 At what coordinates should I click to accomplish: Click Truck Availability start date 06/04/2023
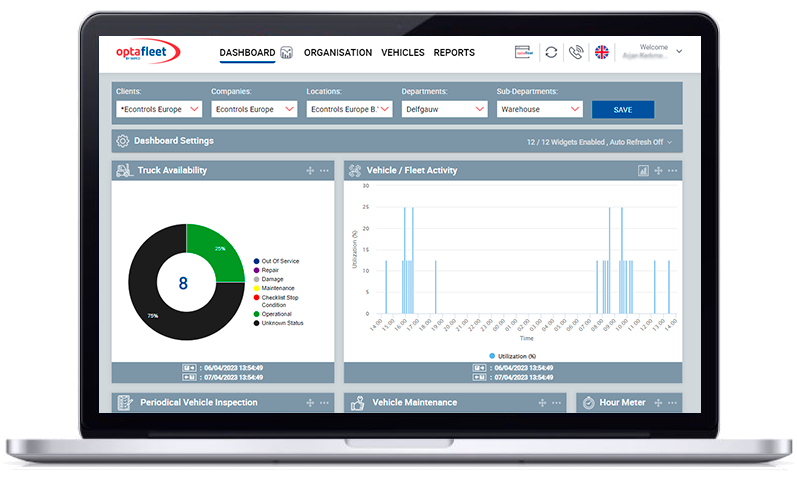(x=233, y=368)
